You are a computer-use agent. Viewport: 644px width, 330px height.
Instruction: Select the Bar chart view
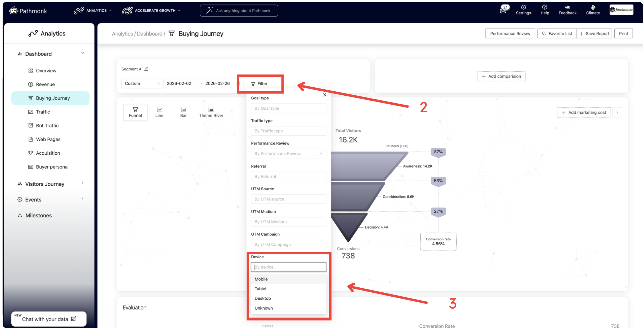(x=183, y=112)
